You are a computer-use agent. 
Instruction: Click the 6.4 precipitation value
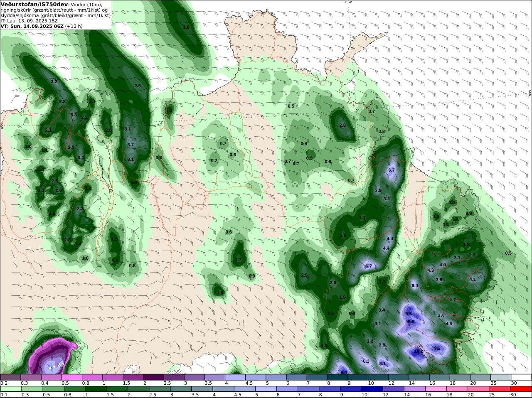[x=415, y=286]
